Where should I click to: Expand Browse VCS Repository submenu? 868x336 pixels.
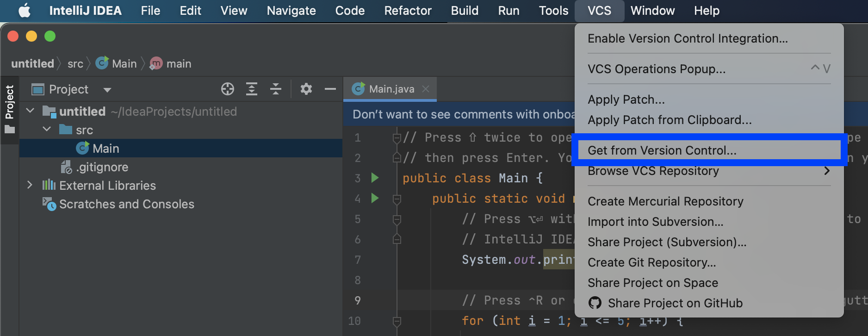click(x=709, y=171)
